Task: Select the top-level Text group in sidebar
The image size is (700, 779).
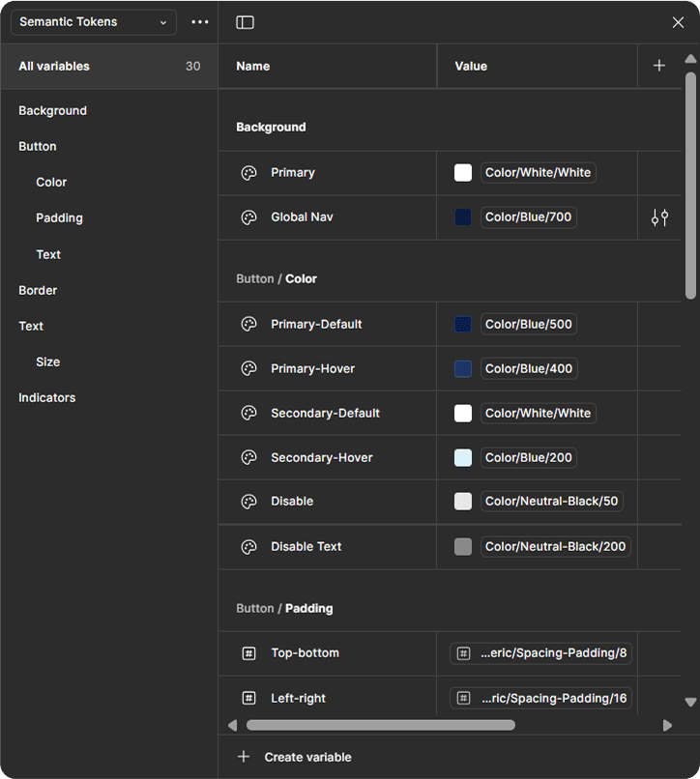Action: point(31,326)
